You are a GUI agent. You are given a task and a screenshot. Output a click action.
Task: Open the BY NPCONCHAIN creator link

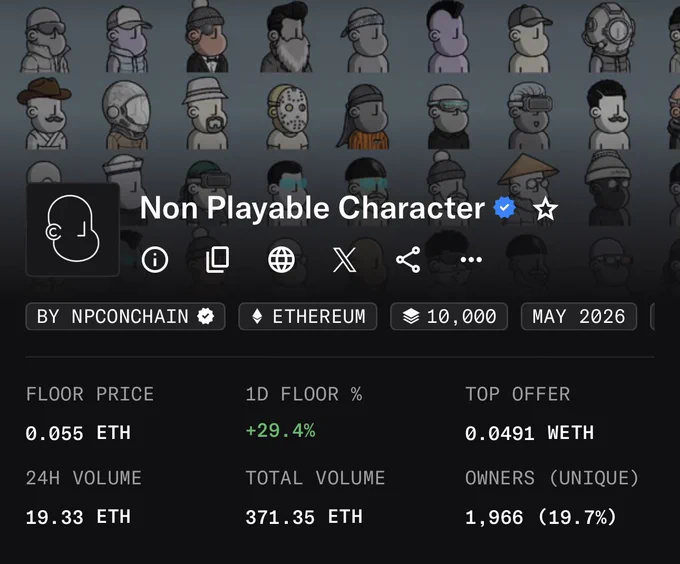125,316
